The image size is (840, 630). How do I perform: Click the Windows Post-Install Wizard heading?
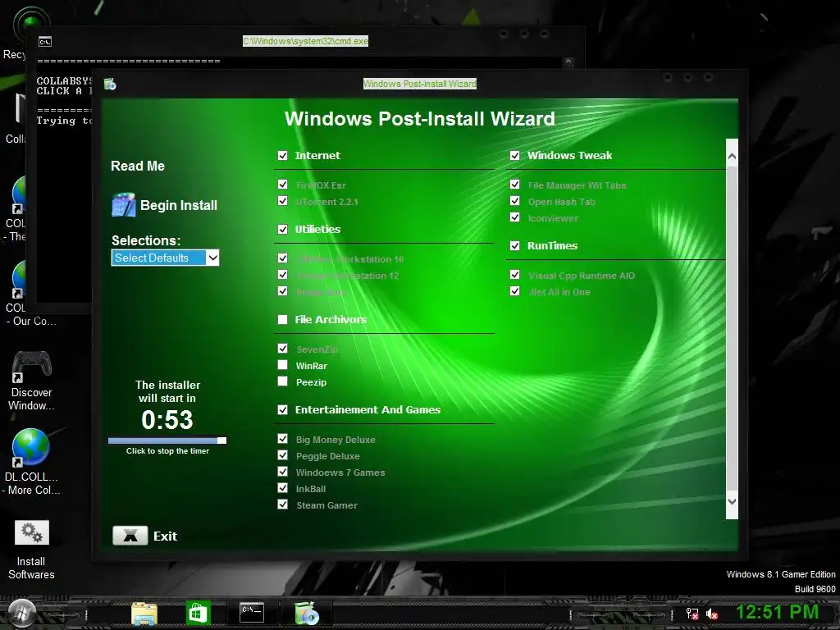tap(419, 119)
